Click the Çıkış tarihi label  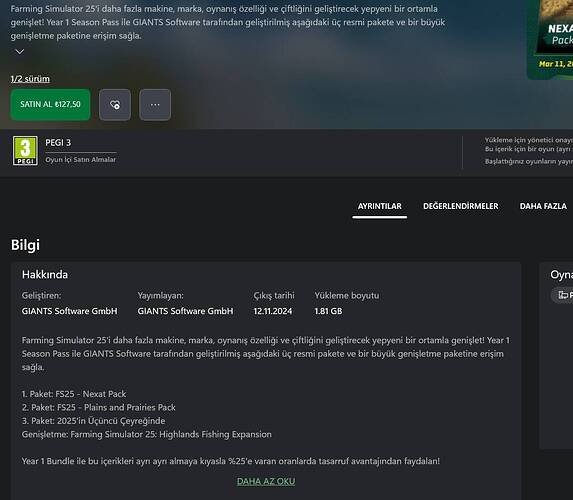[274, 295]
